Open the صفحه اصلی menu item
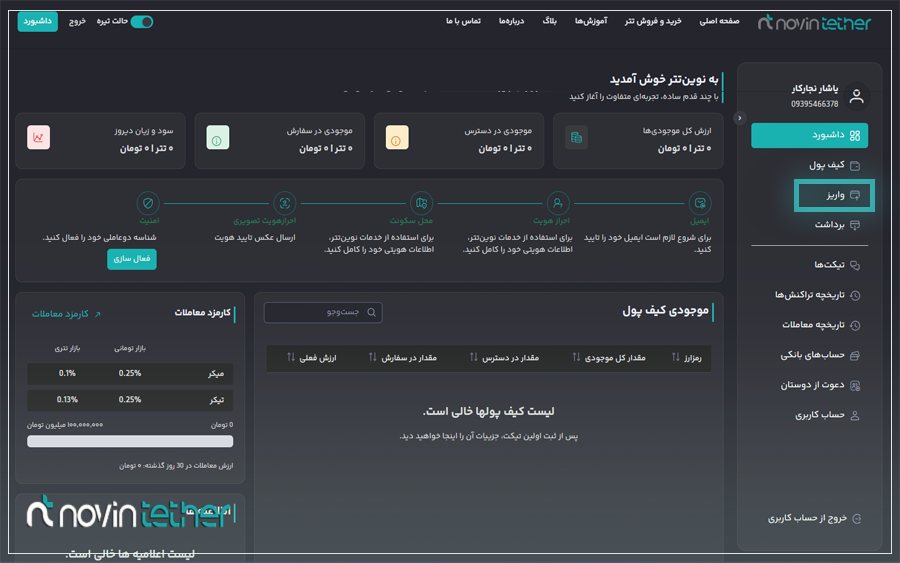The width and height of the screenshot is (900, 563). [719, 21]
